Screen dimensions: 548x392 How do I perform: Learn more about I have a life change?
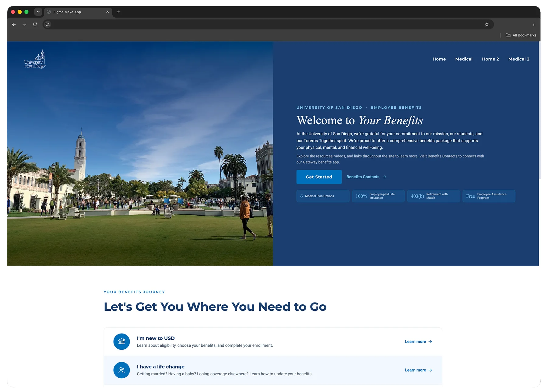(418, 370)
